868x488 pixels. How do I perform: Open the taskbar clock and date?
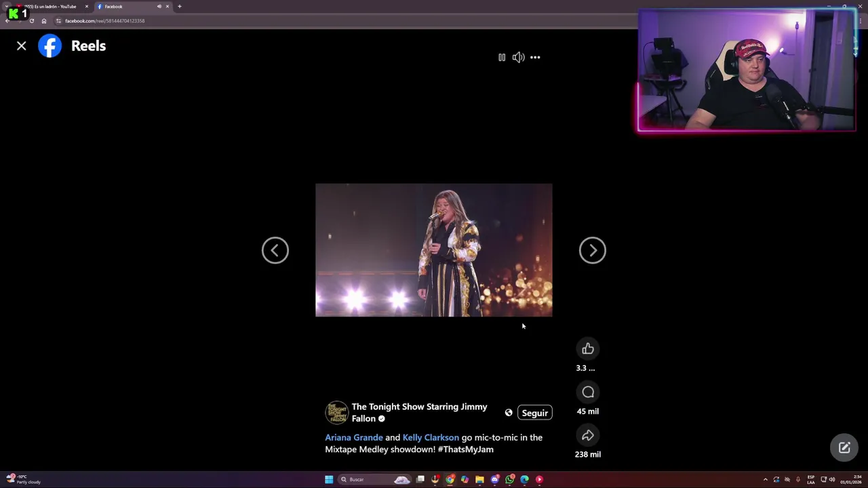852,480
